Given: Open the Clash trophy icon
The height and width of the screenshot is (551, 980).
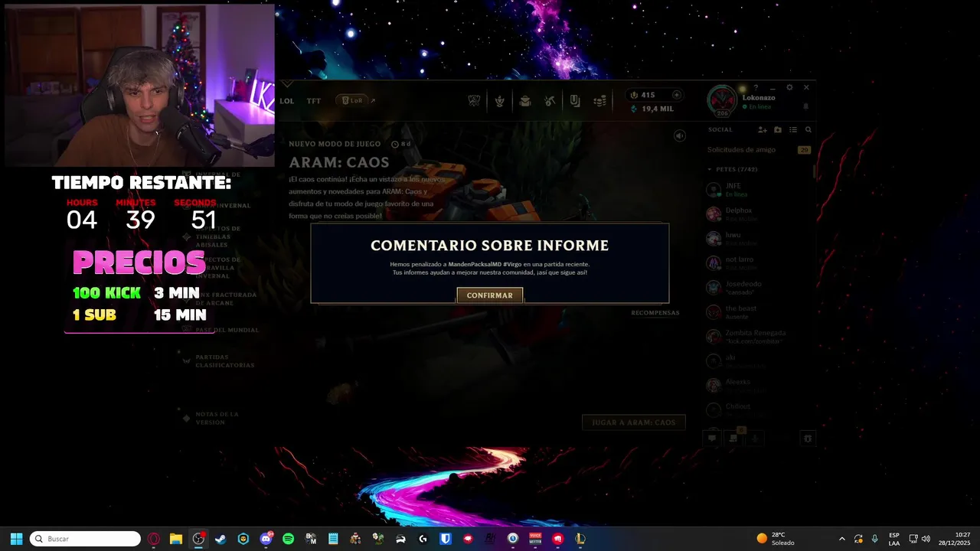Looking at the screenshot, I should pos(475,101).
